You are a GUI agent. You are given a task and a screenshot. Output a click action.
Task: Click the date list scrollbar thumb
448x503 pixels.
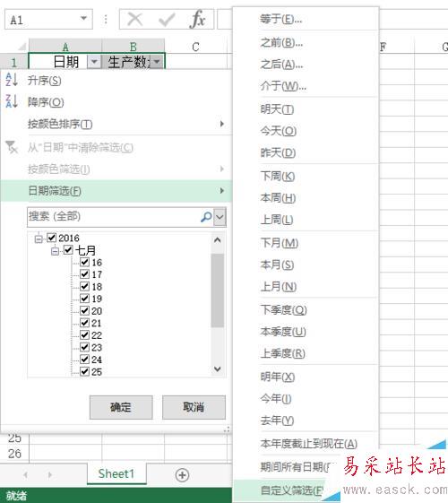point(217,291)
